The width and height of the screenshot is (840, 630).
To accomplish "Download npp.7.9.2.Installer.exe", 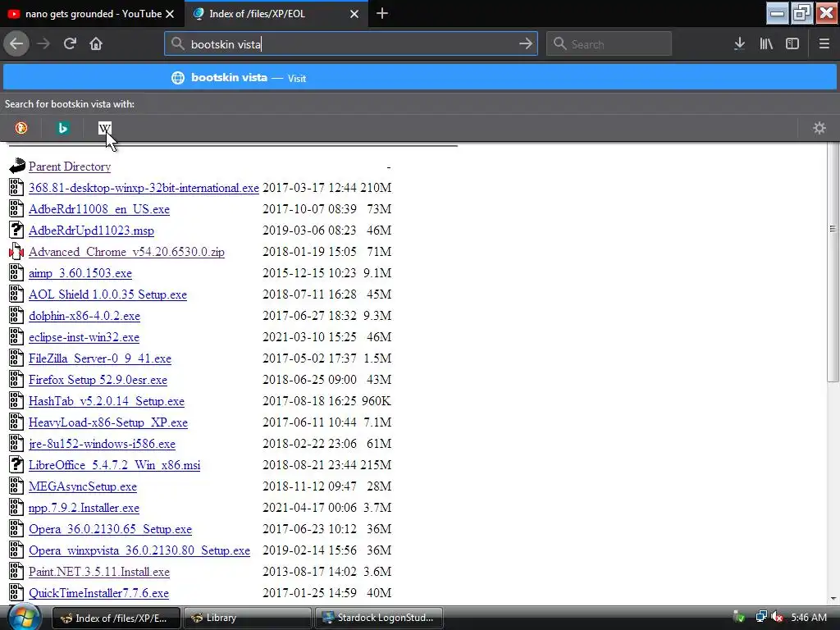I will coord(84,508).
